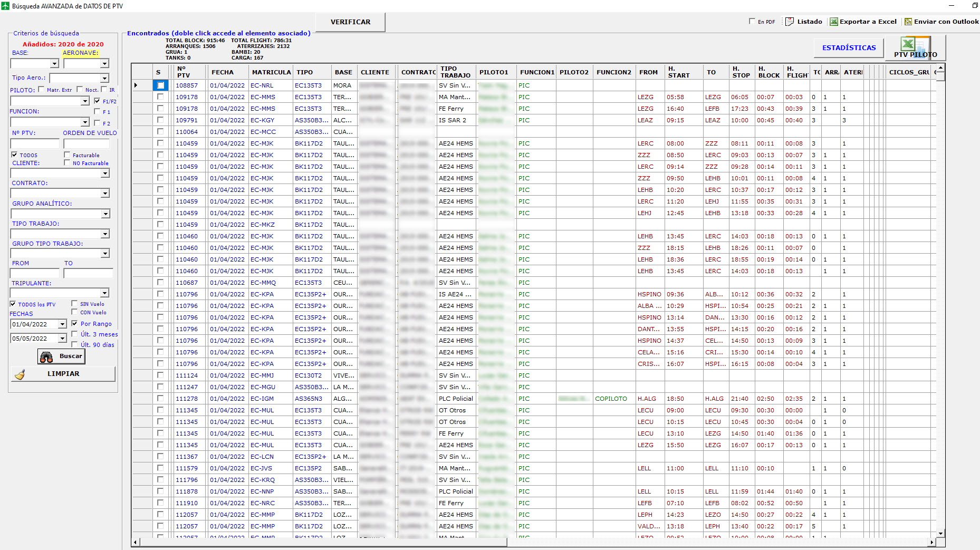Sort by the MATRICULA column header
The width and height of the screenshot is (980, 550).
click(x=271, y=72)
